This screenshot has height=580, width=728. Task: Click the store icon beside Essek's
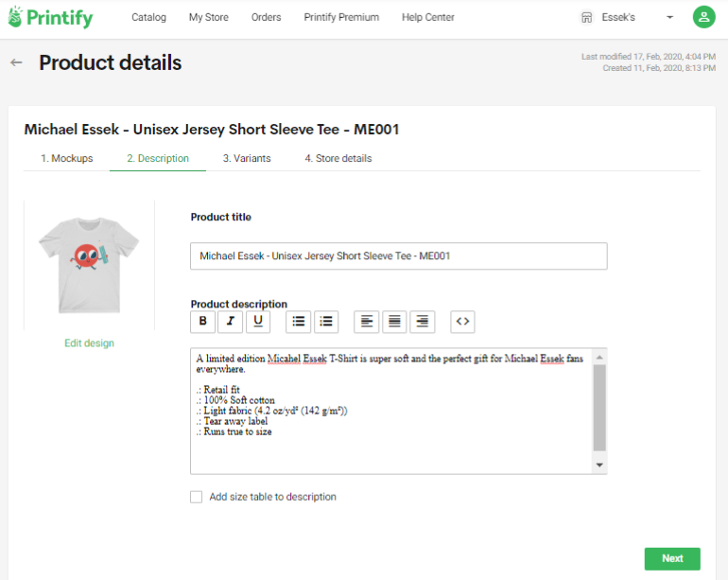(587, 18)
